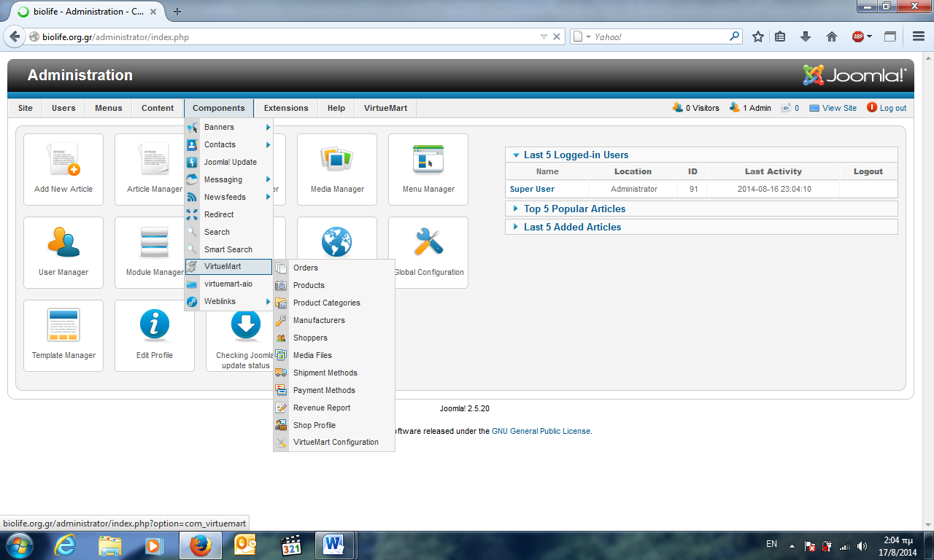Click the Firefox bookmark star icon
The image size is (934, 560).
(758, 36)
